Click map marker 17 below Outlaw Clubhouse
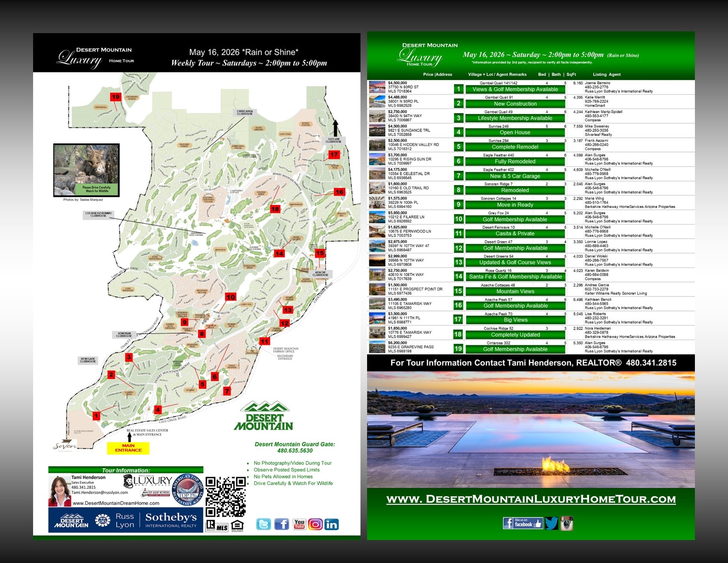The width and height of the screenshot is (728, 563). 334,155
